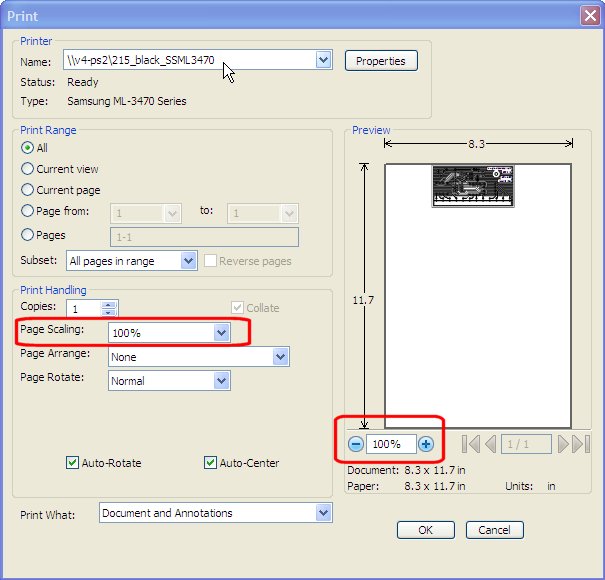Select the All print range option
This screenshot has height=580, width=605.
[28, 148]
